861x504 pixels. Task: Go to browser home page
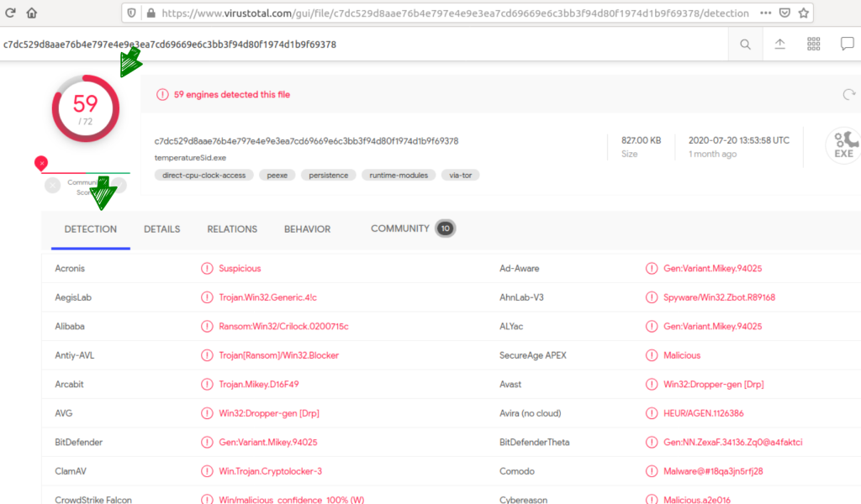(32, 13)
